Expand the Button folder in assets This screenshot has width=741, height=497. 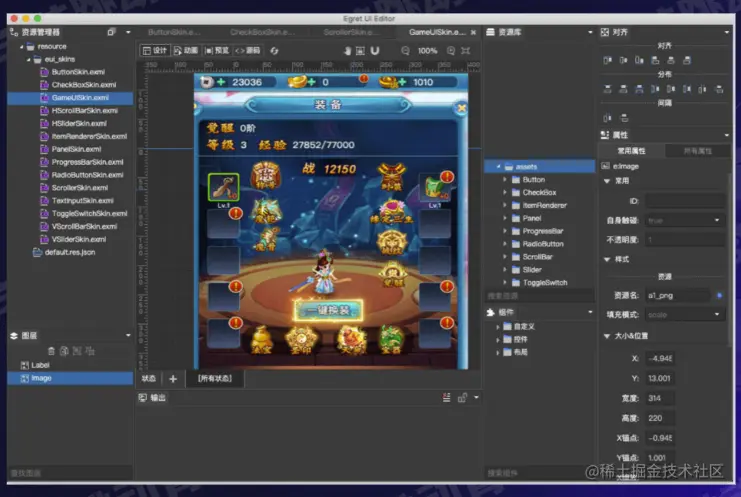point(505,180)
